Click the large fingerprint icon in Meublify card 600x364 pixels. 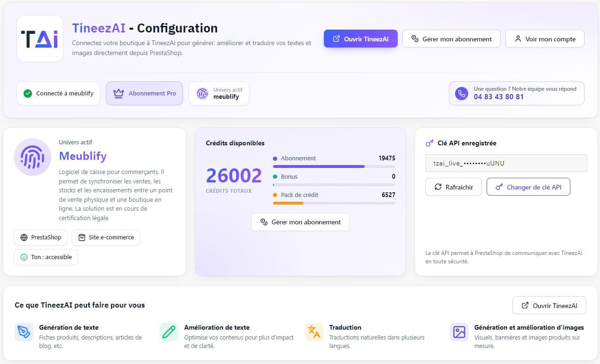pos(32,157)
